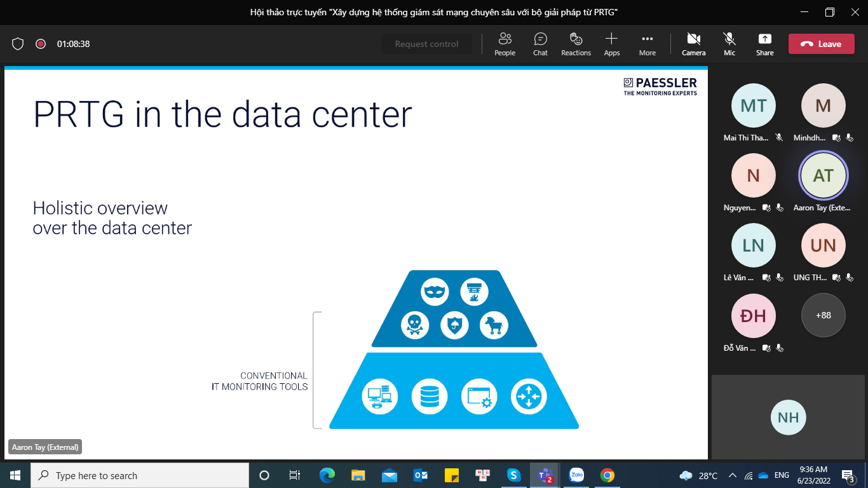
Task: Open Zalo from taskbar
Action: (x=576, y=475)
